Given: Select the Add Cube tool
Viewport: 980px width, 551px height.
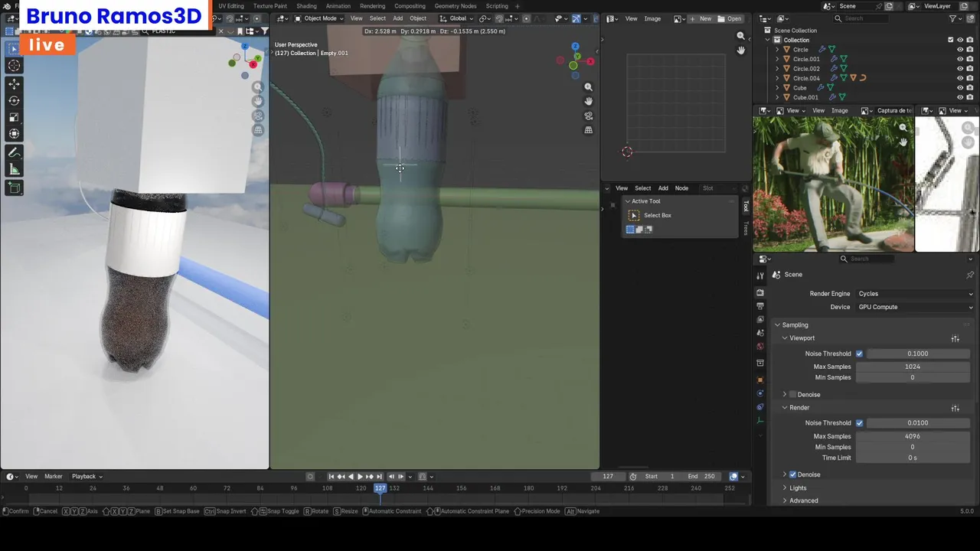Looking at the screenshot, I should pyautogui.click(x=14, y=187).
